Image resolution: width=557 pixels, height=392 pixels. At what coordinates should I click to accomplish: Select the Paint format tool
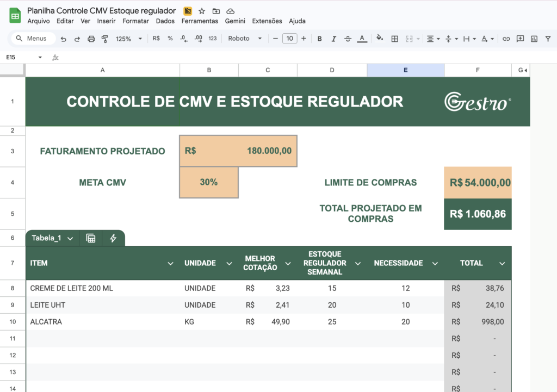pos(106,39)
